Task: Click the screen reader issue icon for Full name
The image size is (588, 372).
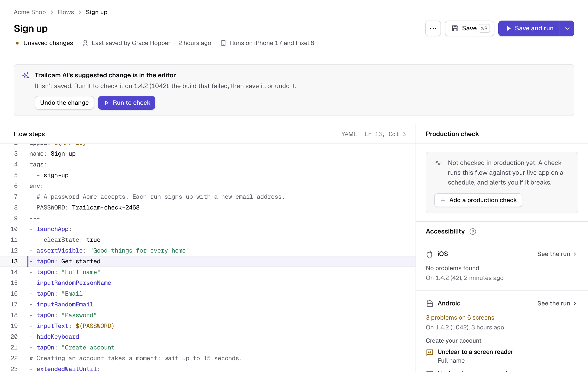Action: [x=429, y=352]
